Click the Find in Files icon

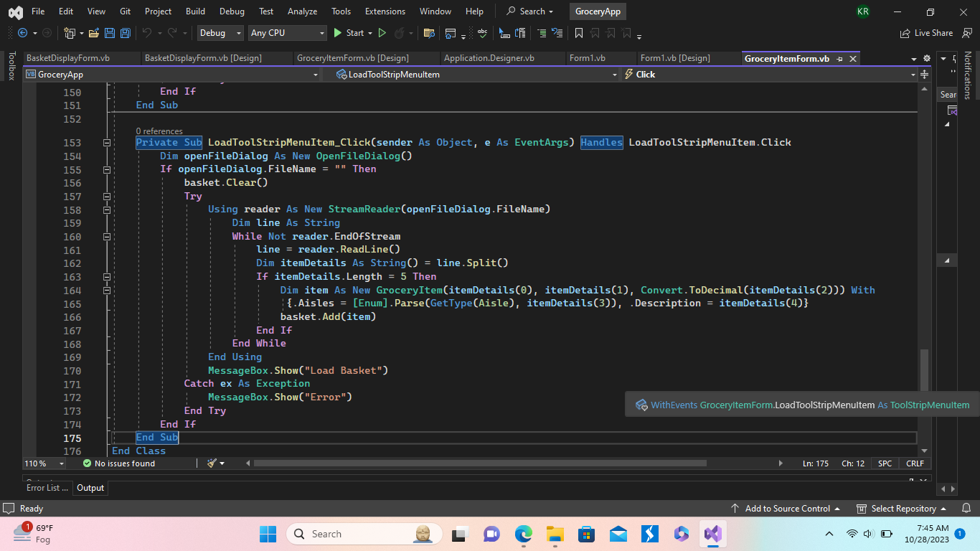[429, 33]
